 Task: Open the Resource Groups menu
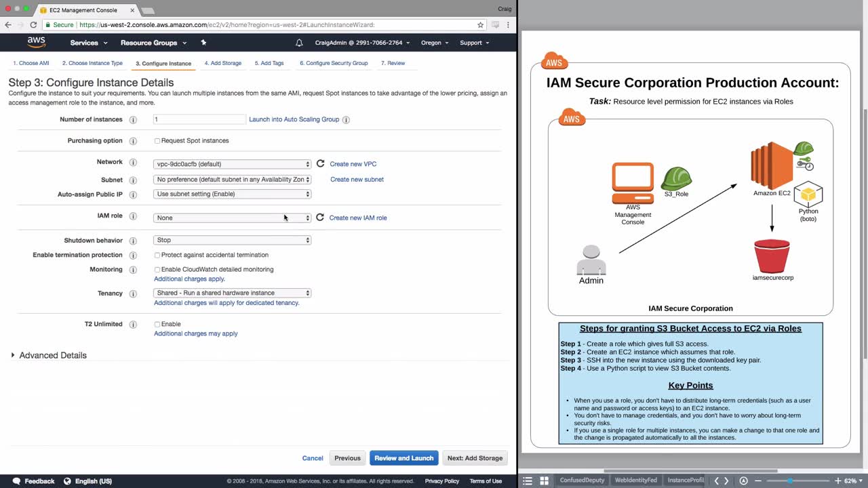(x=153, y=43)
